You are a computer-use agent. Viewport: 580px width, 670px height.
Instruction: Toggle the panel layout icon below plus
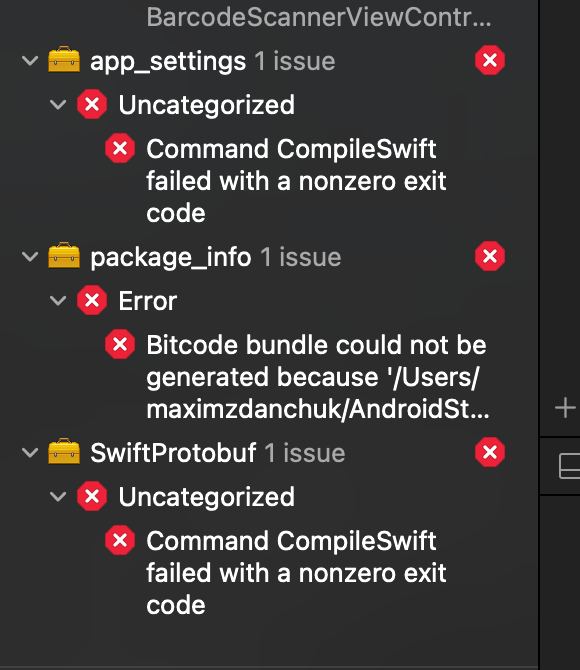pyautogui.click(x=569, y=467)
